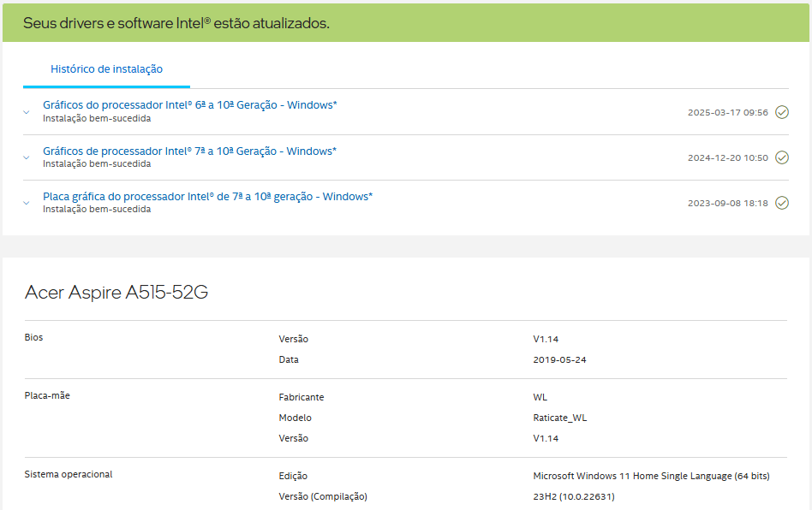This screenshot has height=510, width=812.
Task: Click the Bios section label
Action: pyautogui.click(x=33, y=337)
